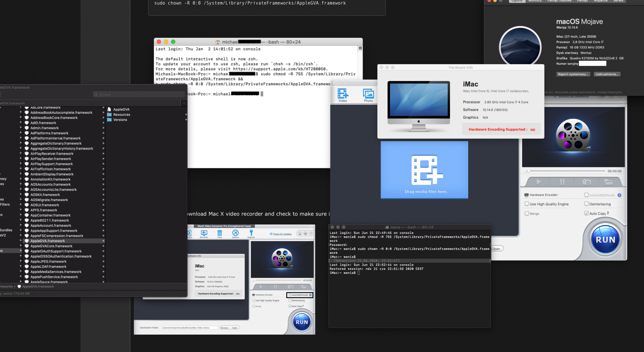Switch to Monitory tab in About This Mac

(535, 1)
